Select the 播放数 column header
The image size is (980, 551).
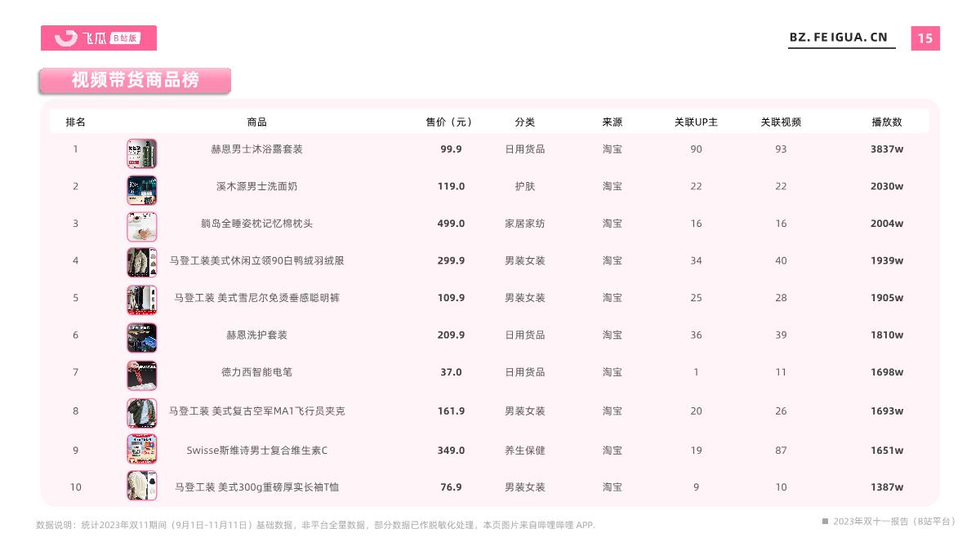886,121
